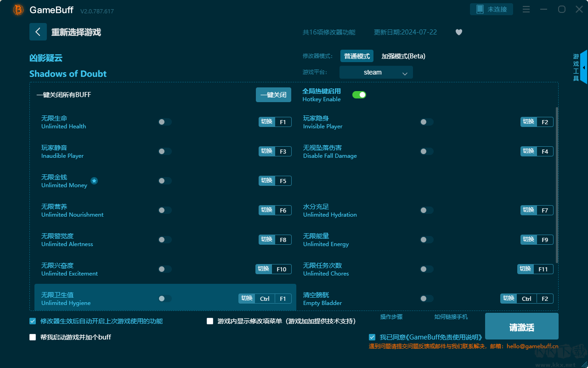The width and height of the screenshot is (588, 368).
Task: Enable the Invisible Player toggle
Action: (427, 122)
